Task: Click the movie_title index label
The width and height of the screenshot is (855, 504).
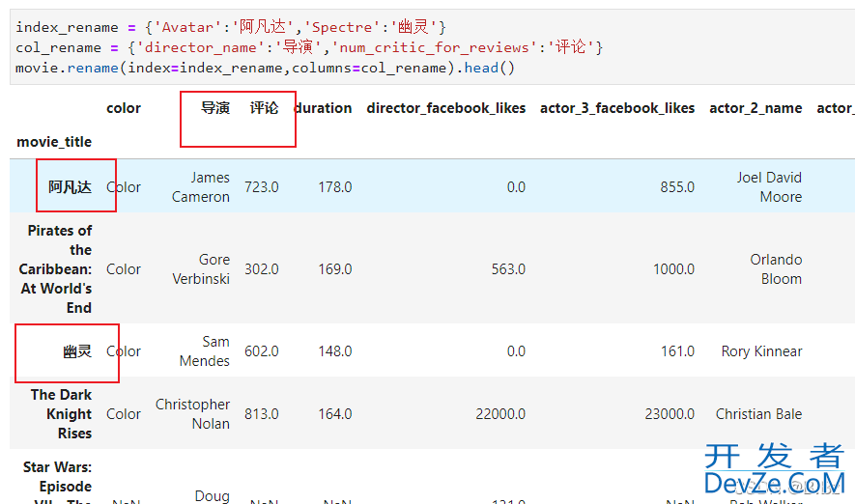Action: pos(54,142)
